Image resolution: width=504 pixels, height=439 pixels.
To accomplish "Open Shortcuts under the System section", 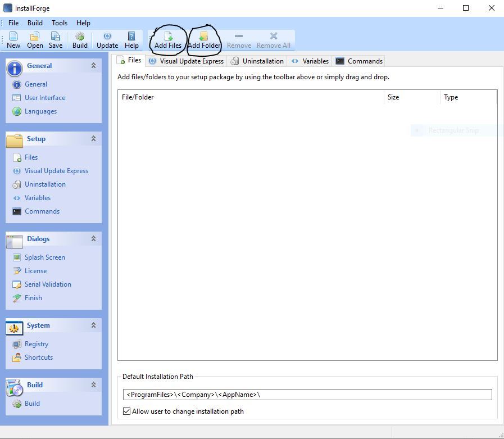I will 39,357.
